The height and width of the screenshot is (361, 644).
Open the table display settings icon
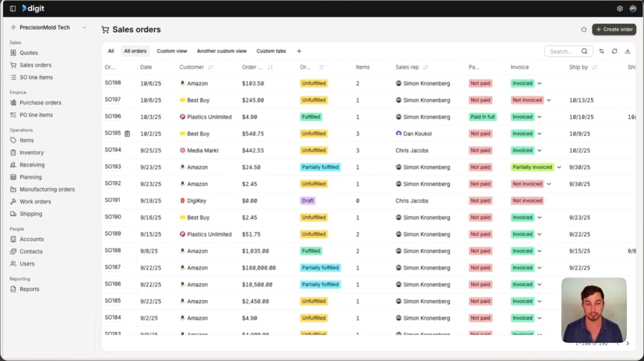[x=601, y=51]
